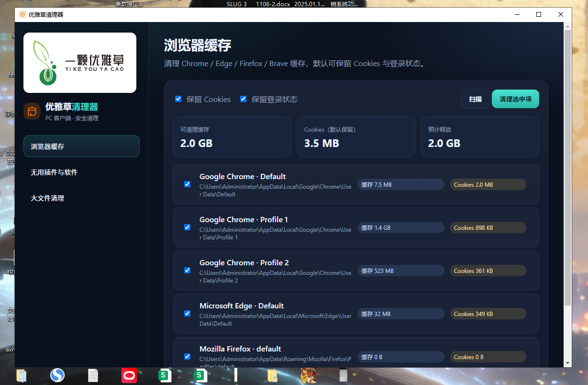Viewport: 588px width, 385px height.
Task: Click the scrollbar down arrow
Action: [x=567, y=363]
